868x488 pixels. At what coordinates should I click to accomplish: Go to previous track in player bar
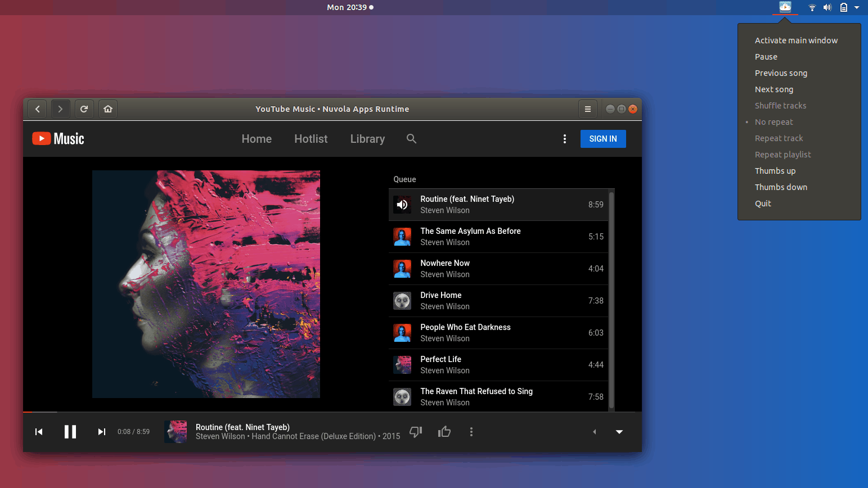coord(39,432)
